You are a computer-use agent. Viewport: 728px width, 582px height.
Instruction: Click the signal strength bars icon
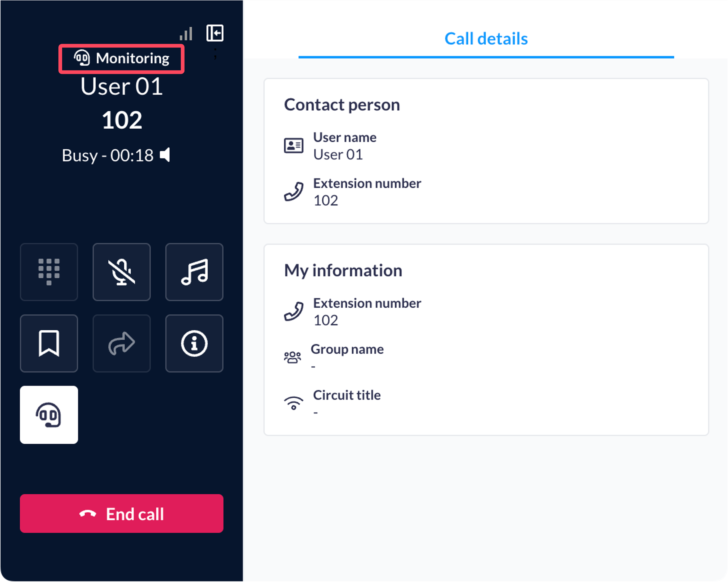[x=186, y=33]
